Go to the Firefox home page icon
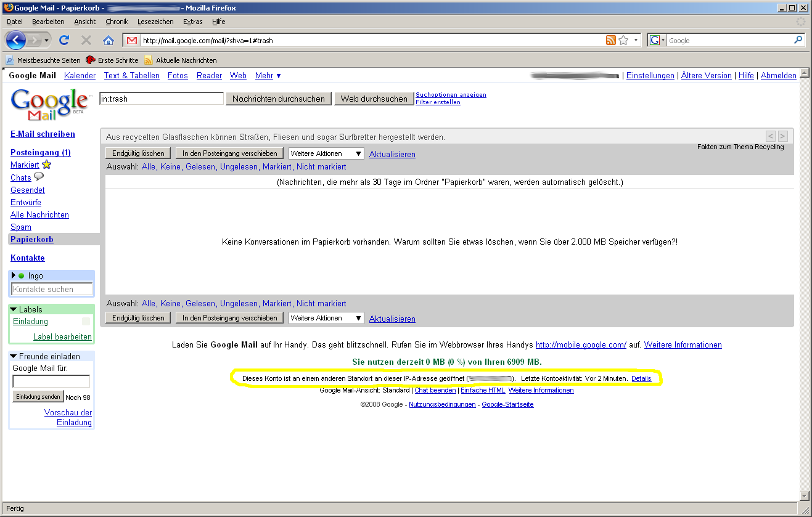The width and height of the screenshot is (812, 517). pos(109,41)
